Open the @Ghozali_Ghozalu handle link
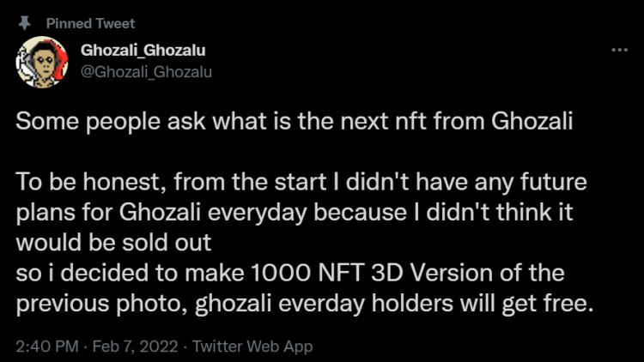Viewport: 644px width, 362px height. click(146, 71)
